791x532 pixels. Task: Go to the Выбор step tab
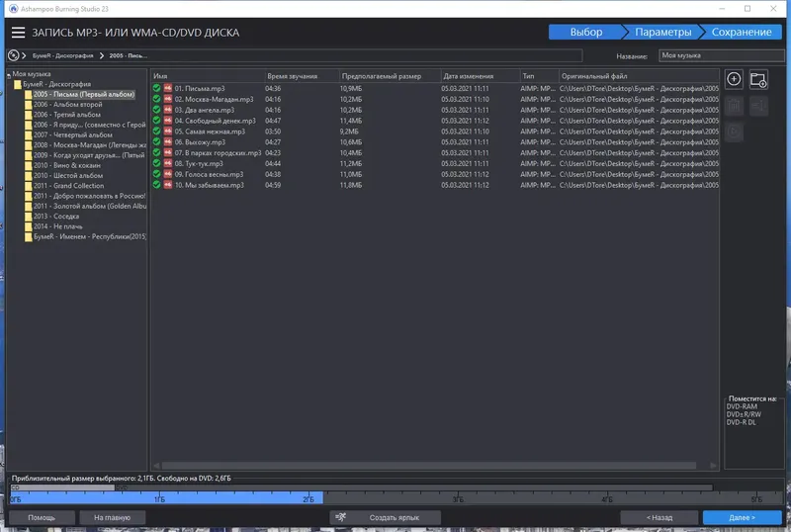click(x=585, y=32)
